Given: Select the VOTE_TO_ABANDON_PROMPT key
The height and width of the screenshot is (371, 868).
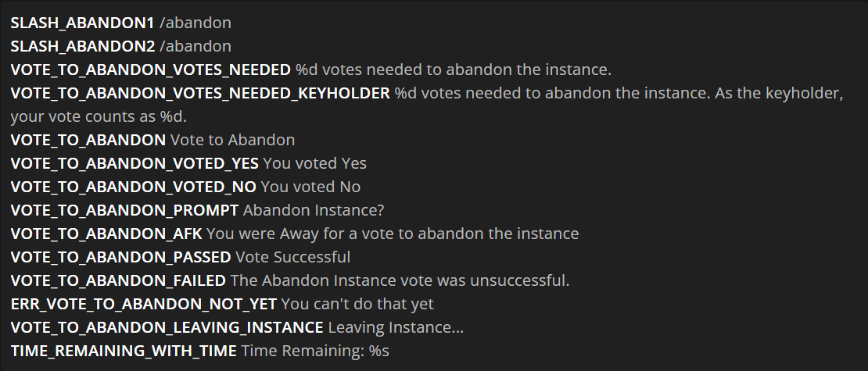Looking at the screenshot, I should pyautogui.click(x=124, y=210).
